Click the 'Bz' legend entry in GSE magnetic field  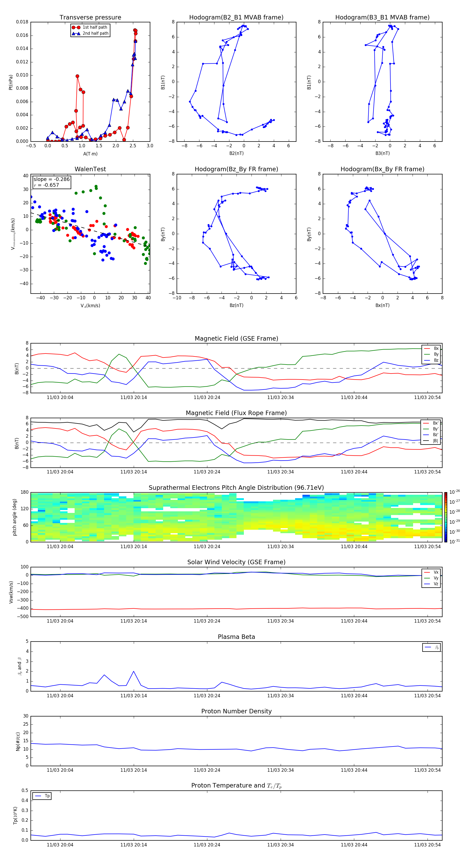(431, 360)
